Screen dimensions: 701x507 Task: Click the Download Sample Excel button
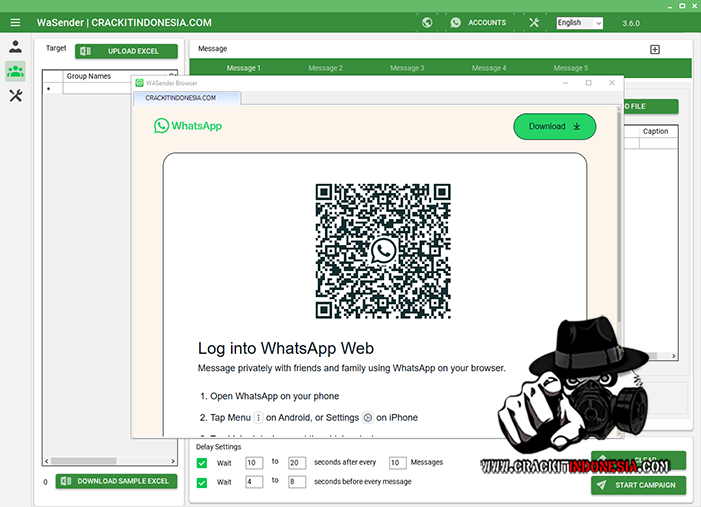116,481
